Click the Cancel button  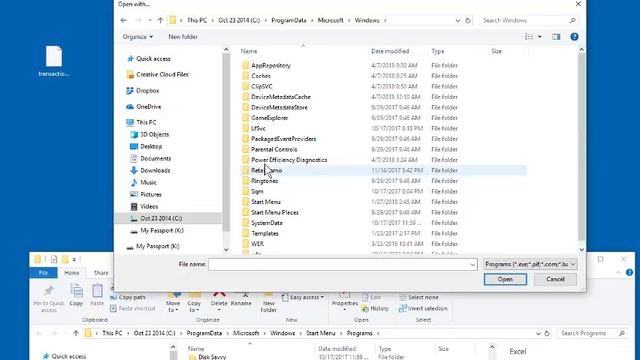point(555,279)
